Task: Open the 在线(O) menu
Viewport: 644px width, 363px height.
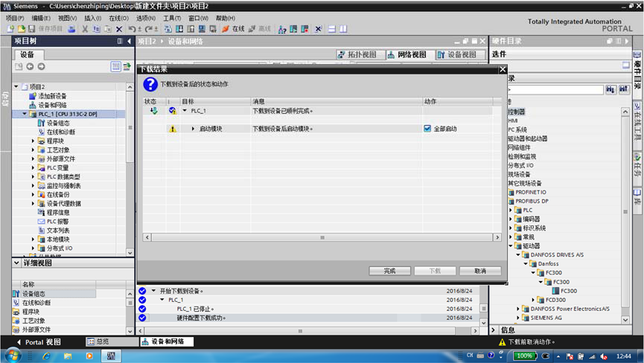Action: pyautogui.click(x=118, y=18)
